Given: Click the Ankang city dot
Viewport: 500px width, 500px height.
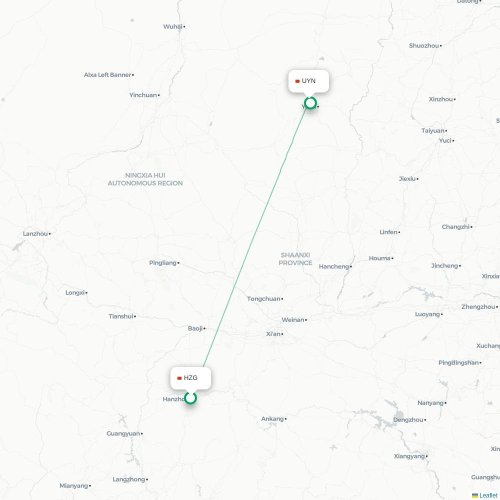Looking at the screenshot, I should tap(286, 419).
